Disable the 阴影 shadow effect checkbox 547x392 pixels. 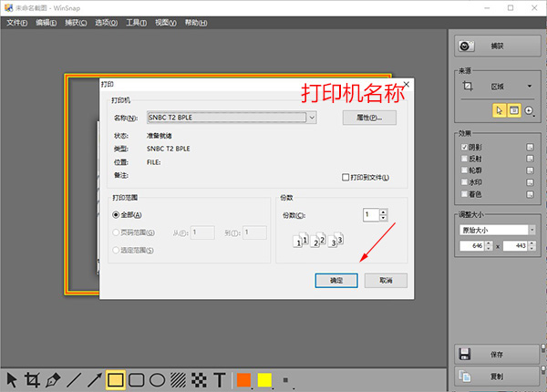point(464,147)
